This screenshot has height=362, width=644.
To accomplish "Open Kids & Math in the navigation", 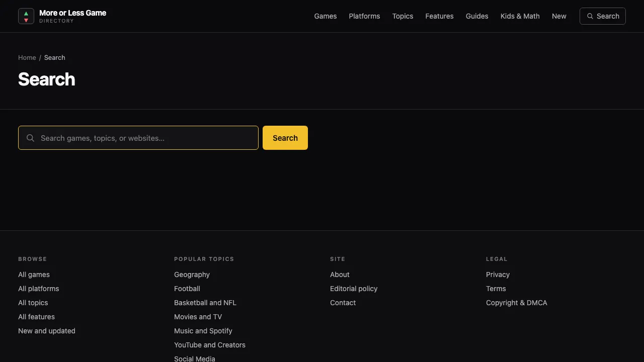I will (x=520, y=16).
